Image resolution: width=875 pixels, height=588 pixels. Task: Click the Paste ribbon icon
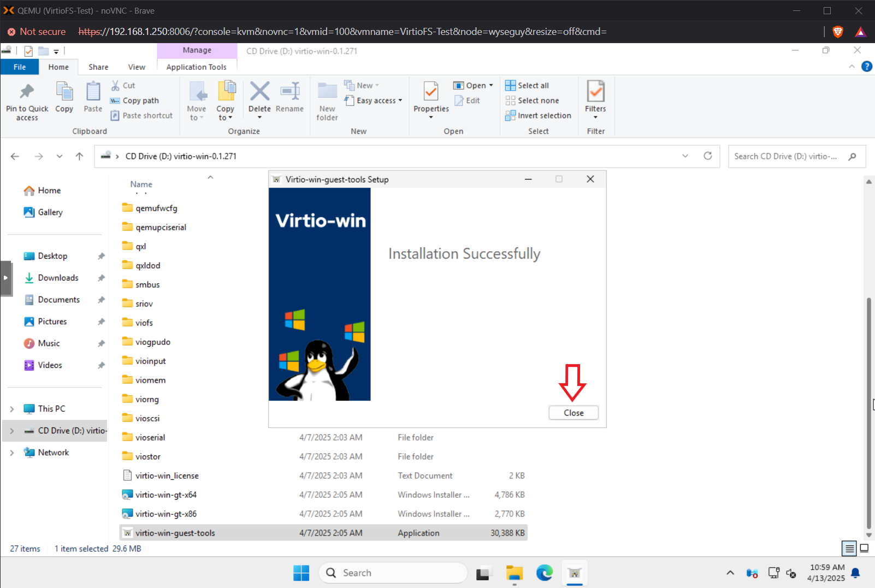pos(93,91)
